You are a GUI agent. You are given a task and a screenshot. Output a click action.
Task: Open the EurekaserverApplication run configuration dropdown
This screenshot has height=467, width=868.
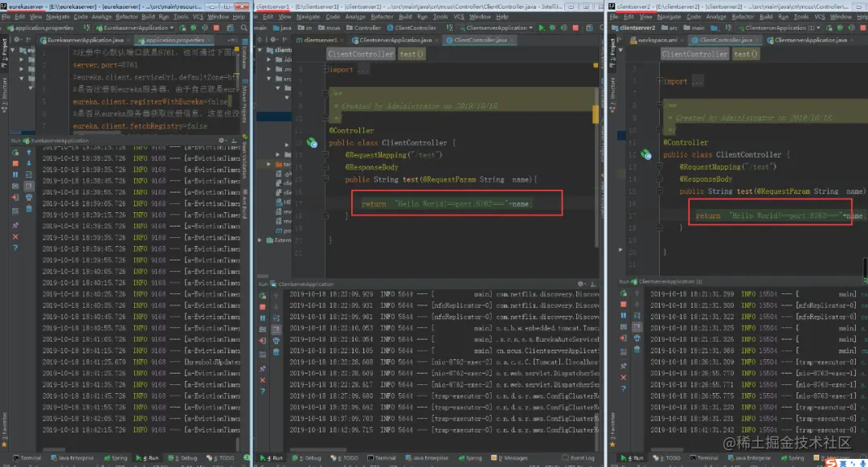135,27
